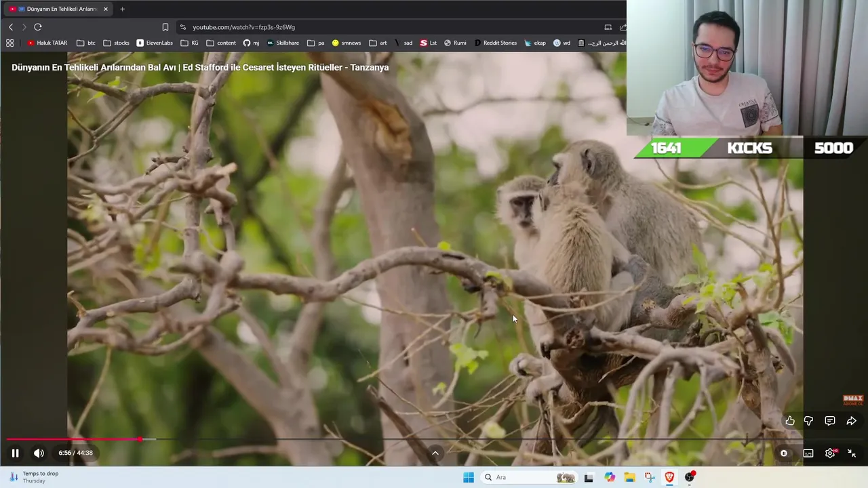Open Snipping Tool from the taskbar

(650, 477)
